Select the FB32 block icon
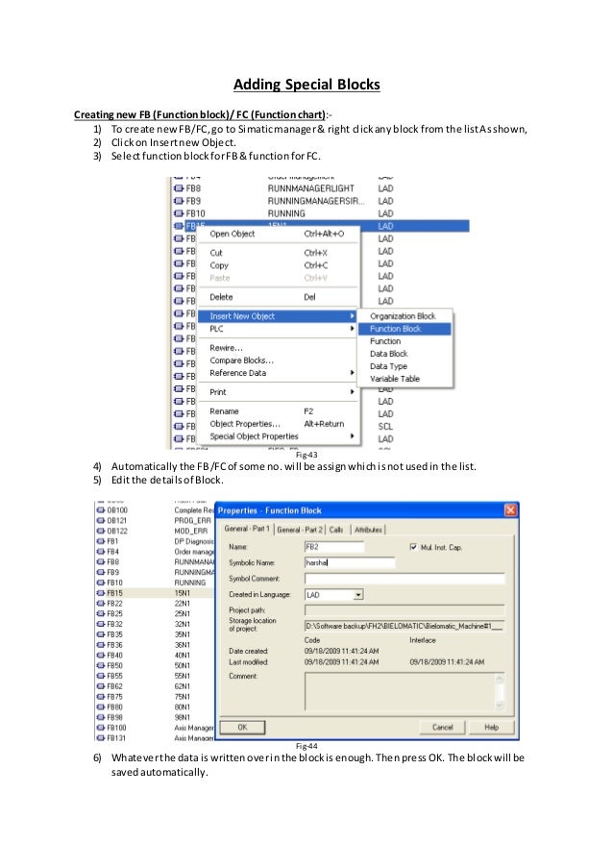613x868 pixels. (101, 624)
